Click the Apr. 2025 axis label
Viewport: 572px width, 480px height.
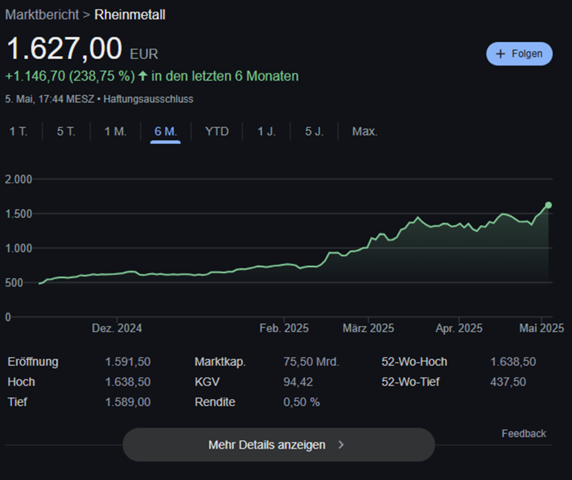pyautogui.click(x=459, y=328)
